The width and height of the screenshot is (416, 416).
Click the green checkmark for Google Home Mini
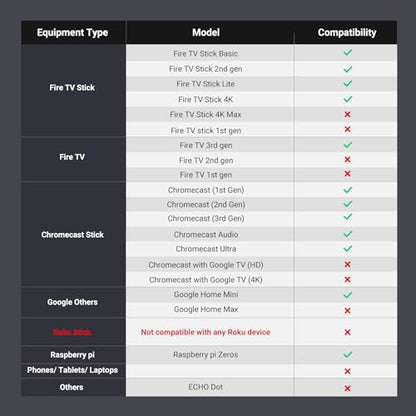pyautogui.click(x=348, y=295)
